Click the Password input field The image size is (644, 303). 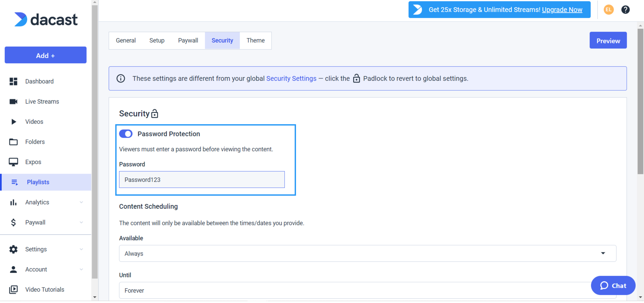point(202,179)
